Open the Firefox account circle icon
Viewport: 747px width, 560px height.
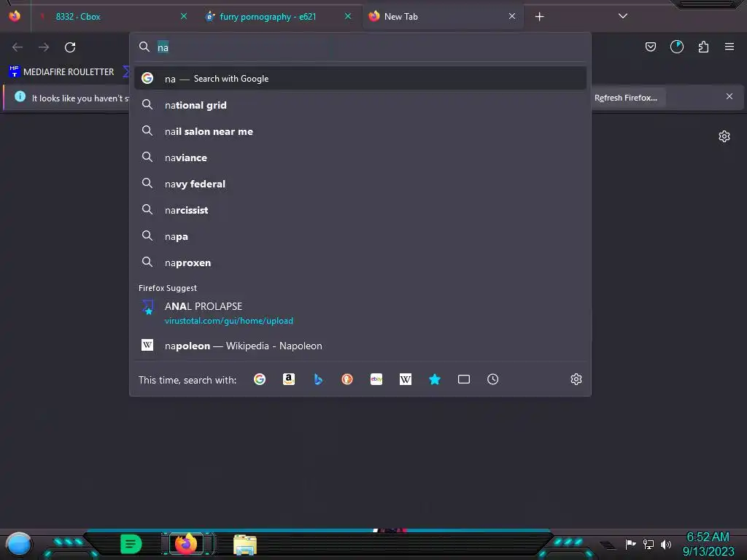point(676,47)
